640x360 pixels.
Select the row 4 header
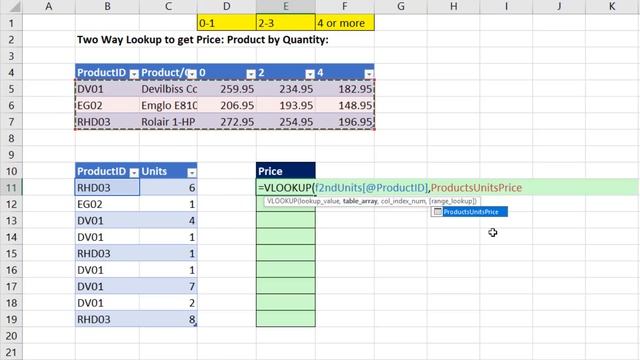11,73
